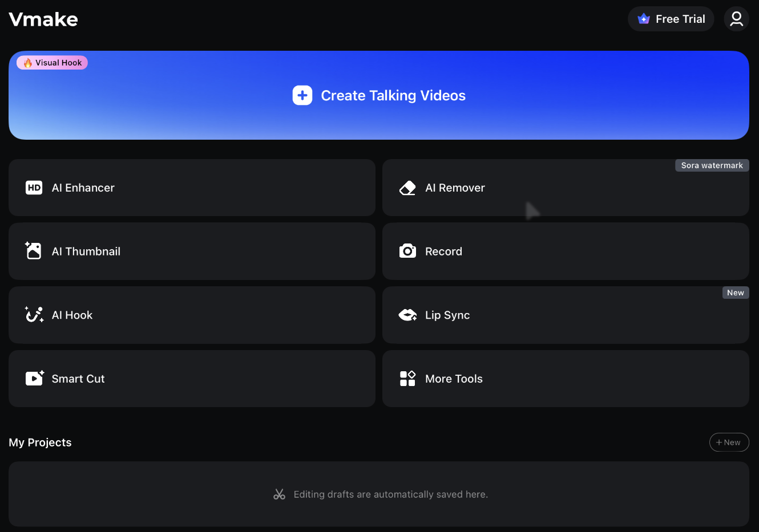Start the Free Trial
The width and height of the screenshot is (759, 532).
point(671,19)
